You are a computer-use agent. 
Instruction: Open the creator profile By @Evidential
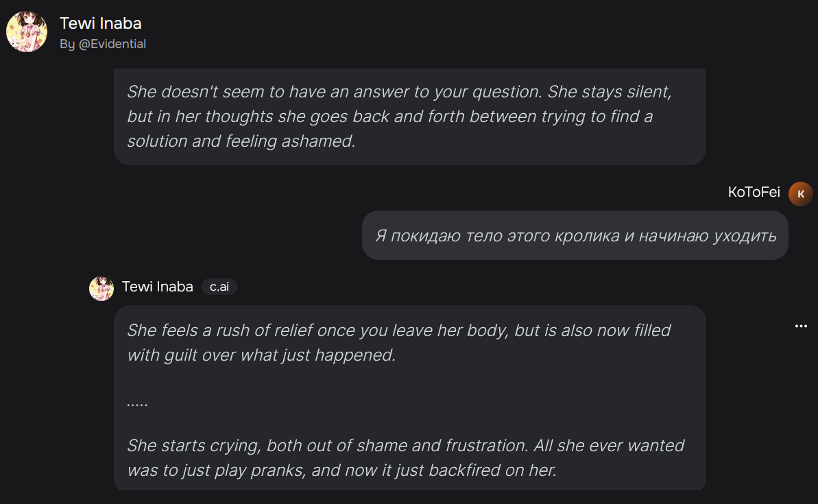(103, 45)
